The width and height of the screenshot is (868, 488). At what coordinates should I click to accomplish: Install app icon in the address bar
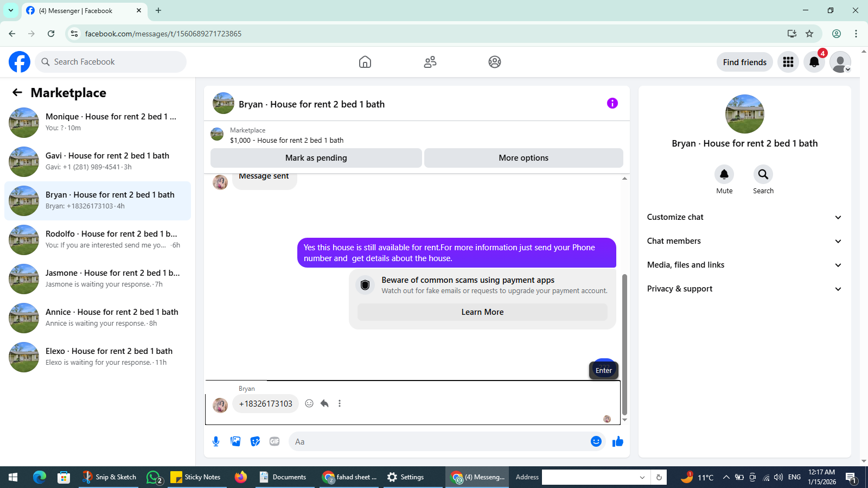click(x=792, y=34)
